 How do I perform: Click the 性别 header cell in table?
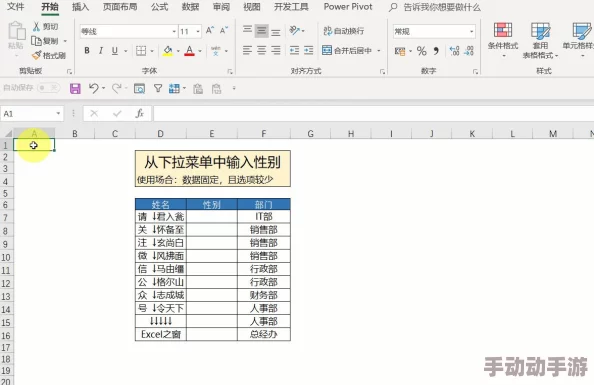point(212,205)
